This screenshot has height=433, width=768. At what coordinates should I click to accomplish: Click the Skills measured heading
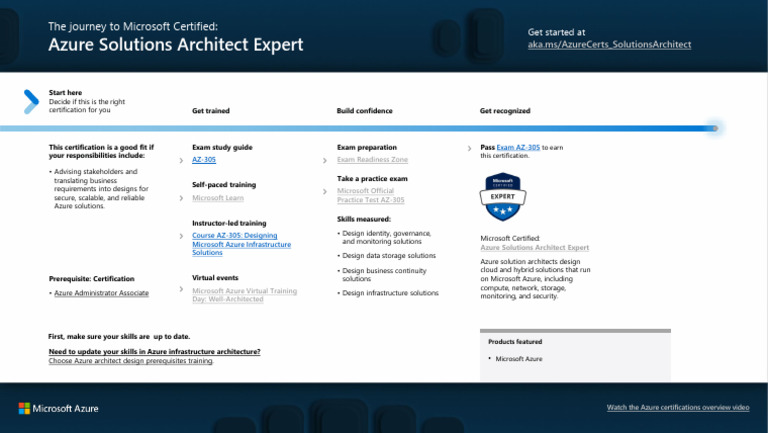(x=363, y=219)
